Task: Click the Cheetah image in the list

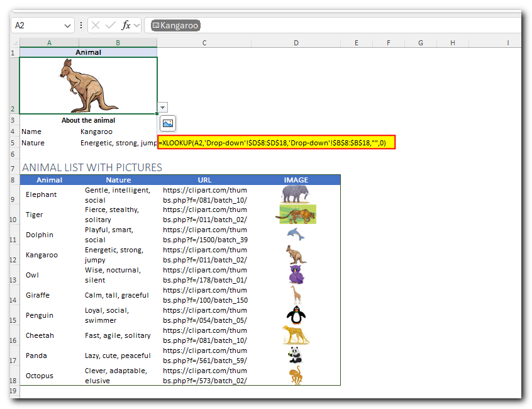Action: (296, 335)
